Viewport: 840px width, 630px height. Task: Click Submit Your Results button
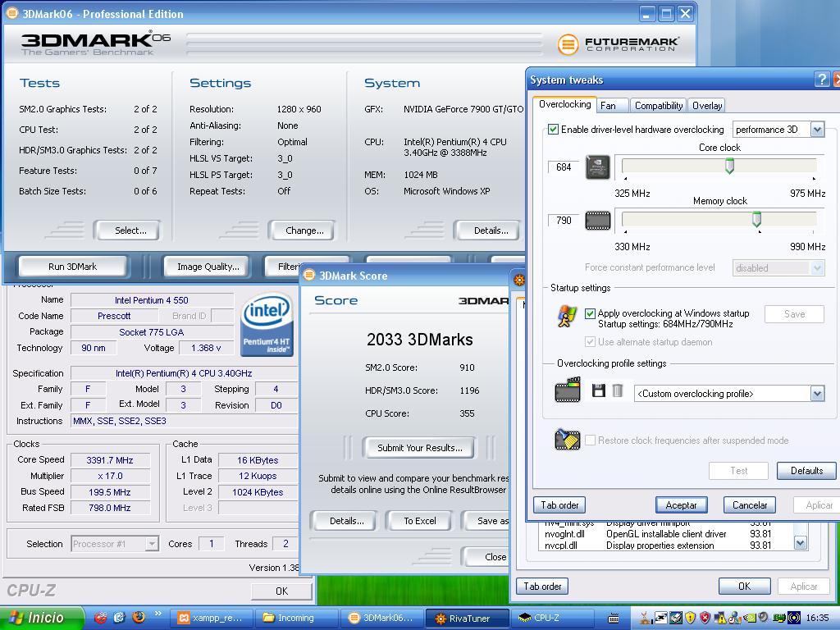419,448
